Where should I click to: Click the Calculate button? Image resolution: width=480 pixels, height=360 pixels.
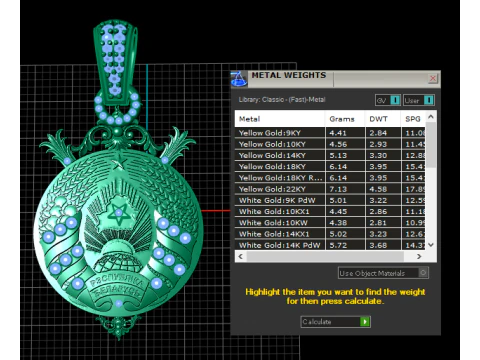point(335,322)
